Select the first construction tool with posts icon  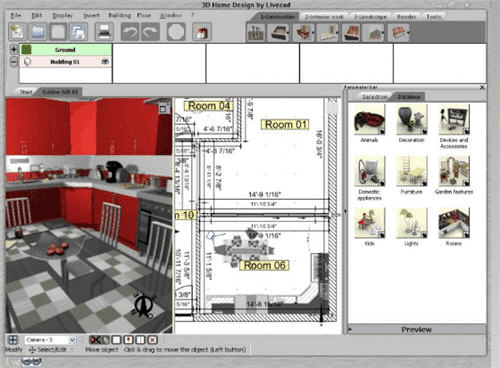pos(256,33)
